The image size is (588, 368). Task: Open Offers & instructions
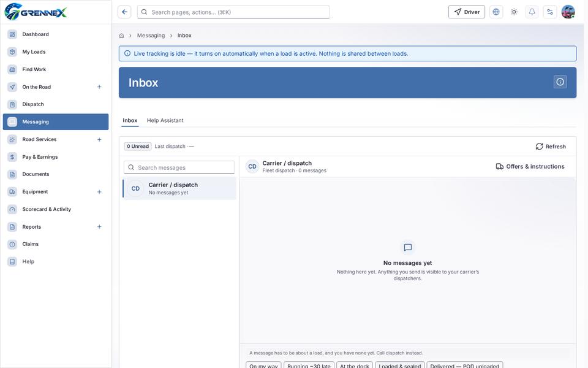coord(530,166)
